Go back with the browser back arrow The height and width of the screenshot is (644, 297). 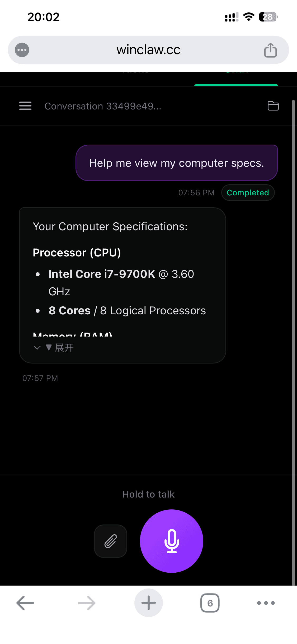click(25, 603)
